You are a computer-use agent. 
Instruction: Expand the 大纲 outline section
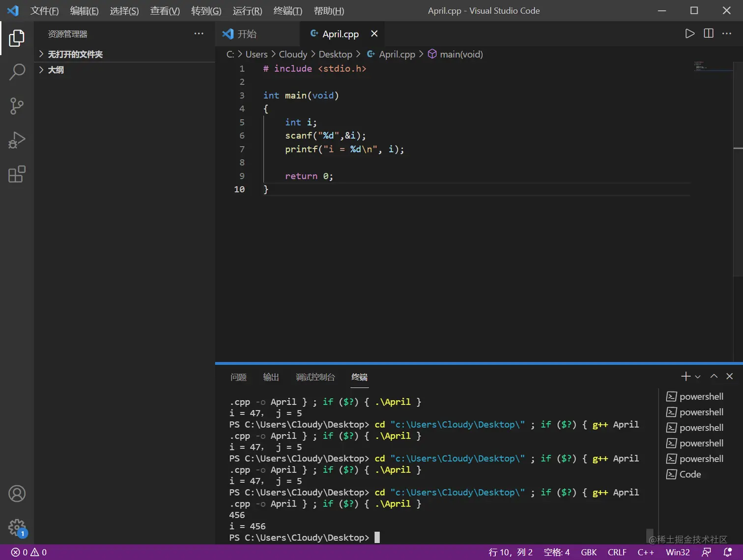pos(56,70)
